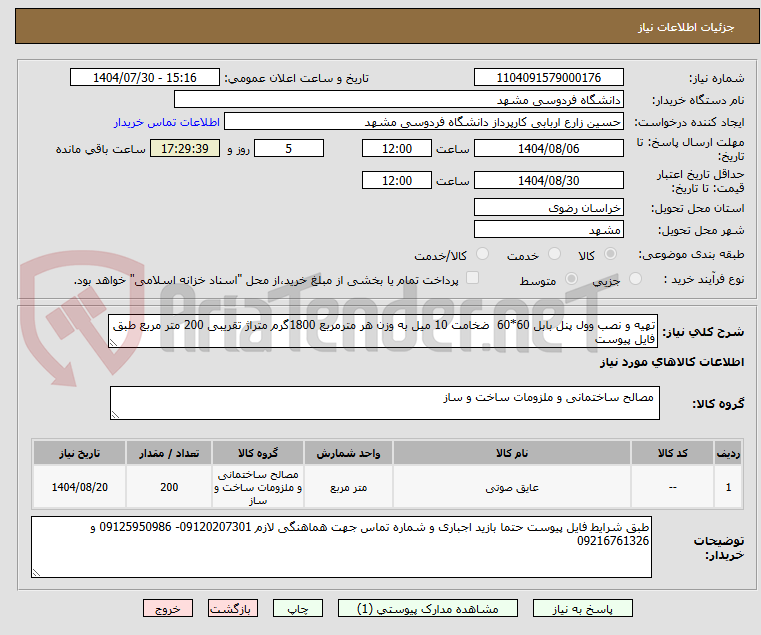Open مشاهده مدارک پیوستی (1) button
Screen dimensions: 761x635
pyautogui.click(x=428, y=608)
